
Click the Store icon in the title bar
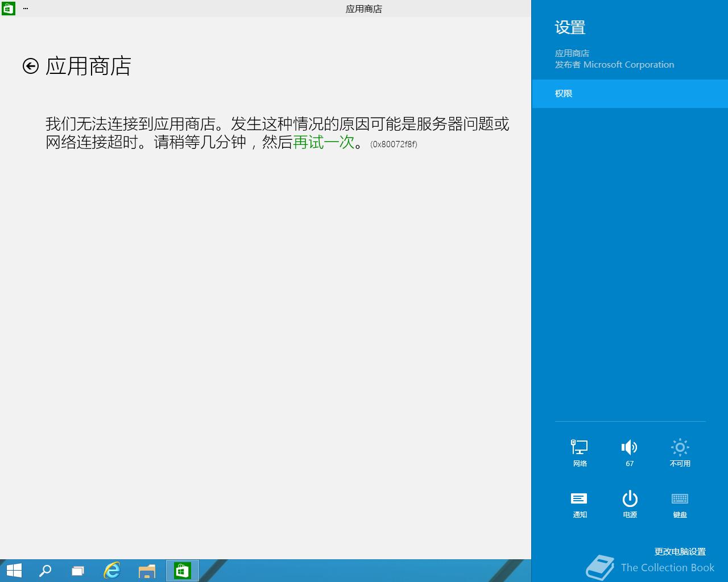tap(8, 9)
